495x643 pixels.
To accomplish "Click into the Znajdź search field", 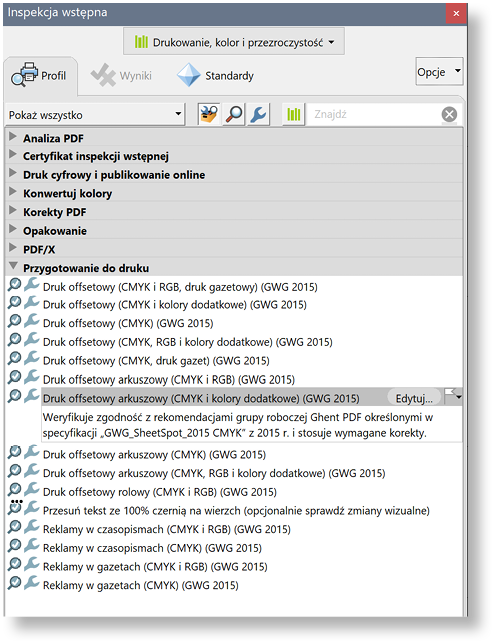I will pyautogui.click(x=375, y=114).
